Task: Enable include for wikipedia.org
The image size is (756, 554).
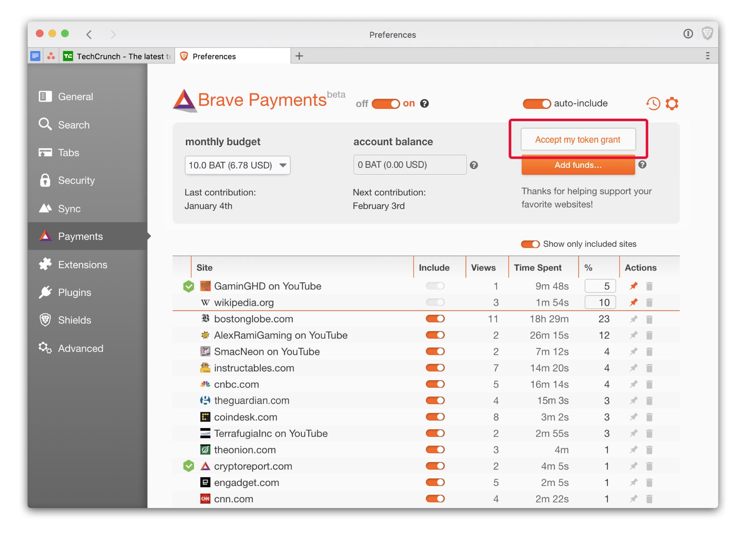Action: point(435,302)
